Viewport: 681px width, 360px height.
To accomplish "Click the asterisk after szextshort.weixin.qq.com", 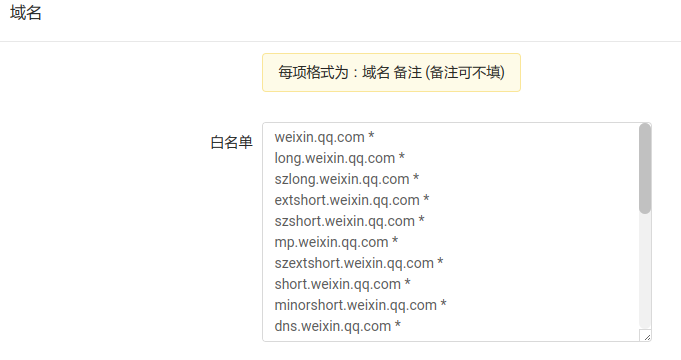I will [440, 262].
